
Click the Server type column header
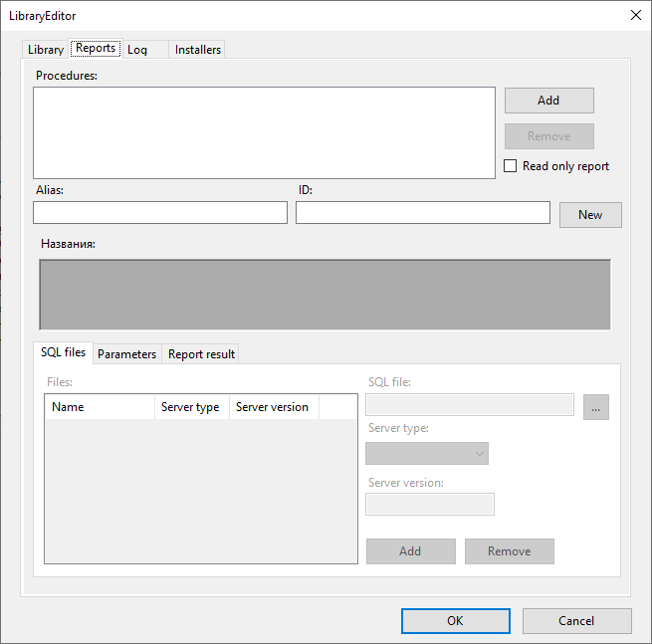coord(191,407)
